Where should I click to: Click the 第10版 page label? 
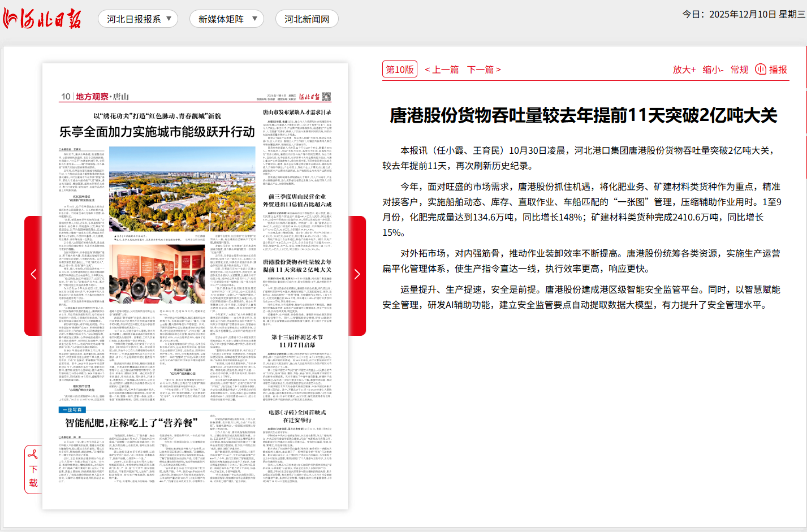[399, 69]
